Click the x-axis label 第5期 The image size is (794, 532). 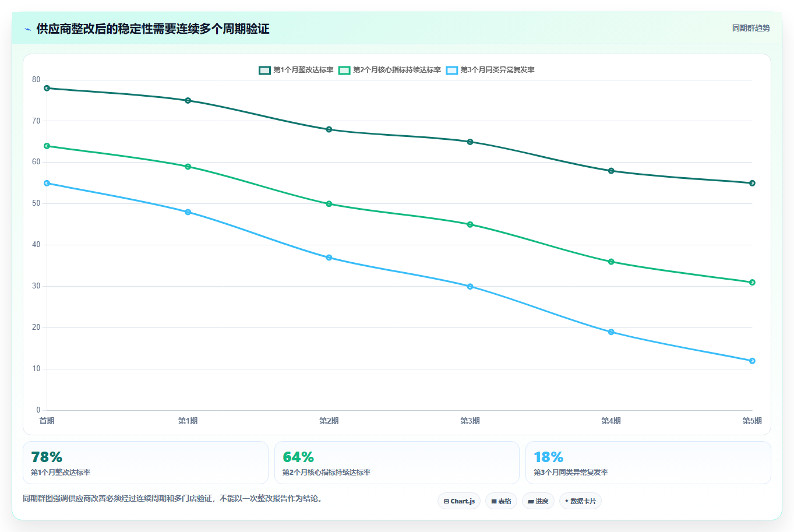point(752,421)
